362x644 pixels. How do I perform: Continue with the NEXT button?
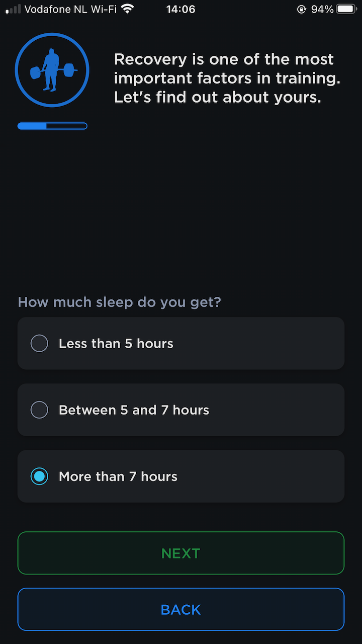click(181, 553)
